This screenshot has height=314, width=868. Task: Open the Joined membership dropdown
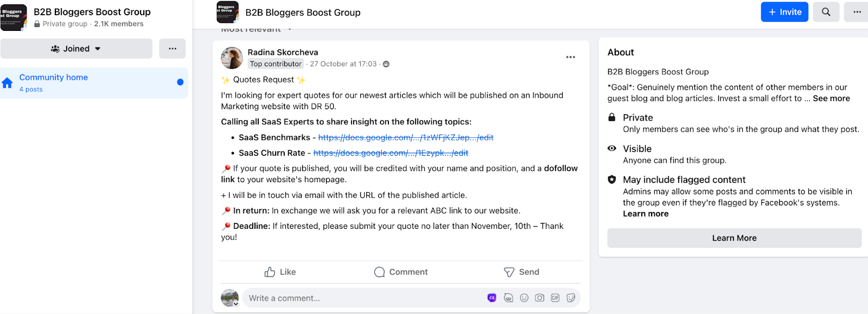76,49
